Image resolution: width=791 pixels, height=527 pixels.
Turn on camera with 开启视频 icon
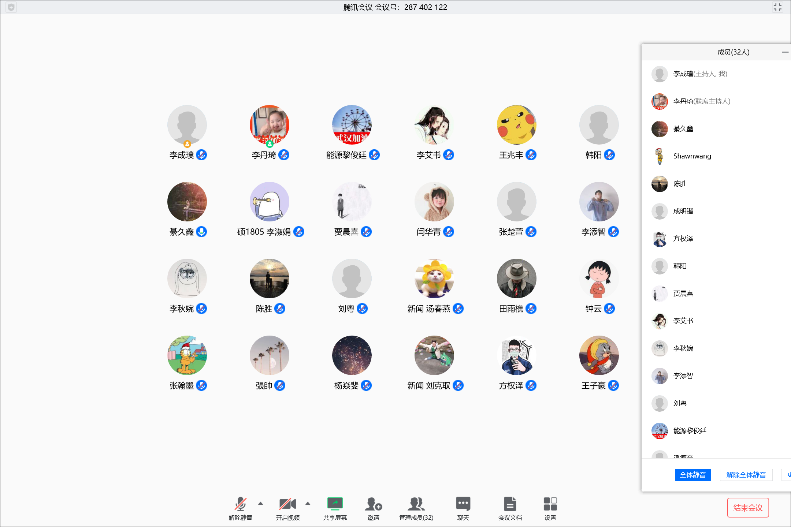point(287,504)
